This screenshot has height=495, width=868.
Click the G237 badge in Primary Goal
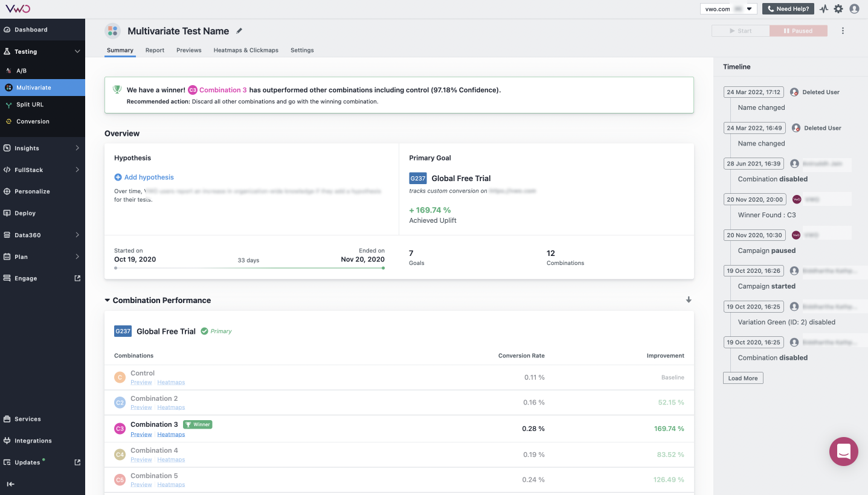pos(418,179)
